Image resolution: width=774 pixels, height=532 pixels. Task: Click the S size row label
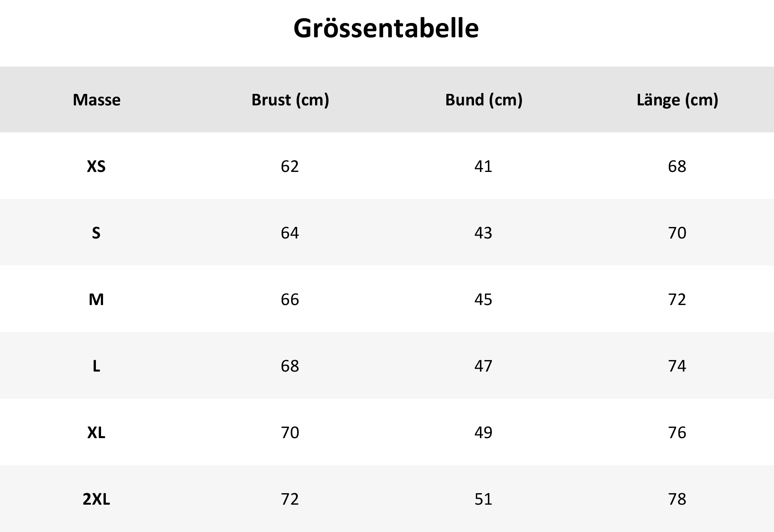click(x=96, y=233)
